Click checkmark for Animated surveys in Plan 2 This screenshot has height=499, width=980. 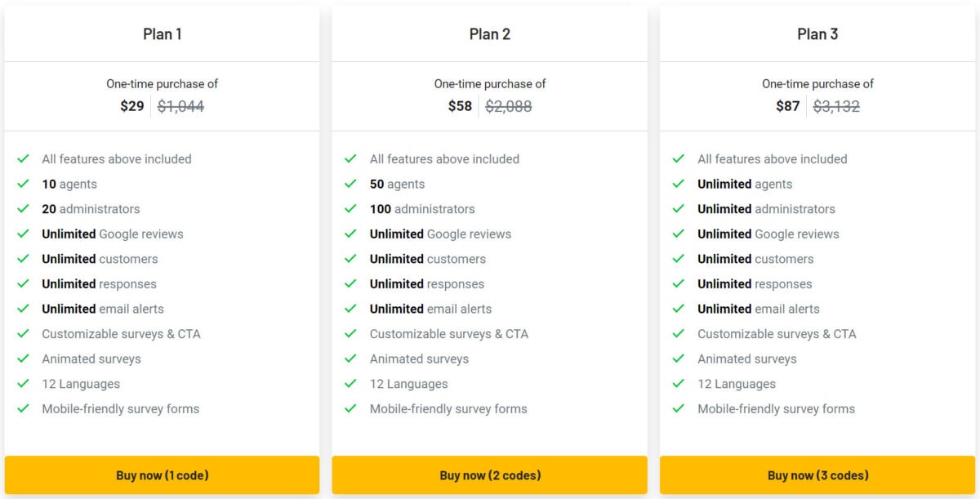pos(351,359)
